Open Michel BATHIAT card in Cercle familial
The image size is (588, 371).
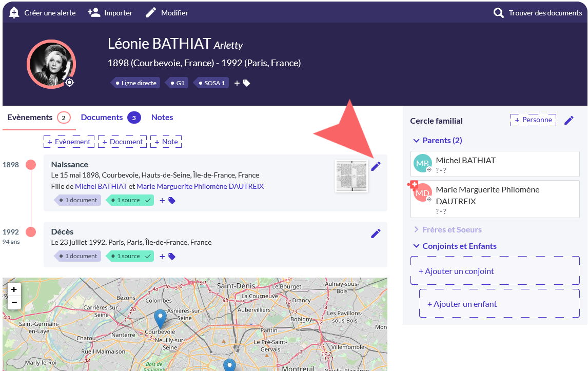(495, 164)
